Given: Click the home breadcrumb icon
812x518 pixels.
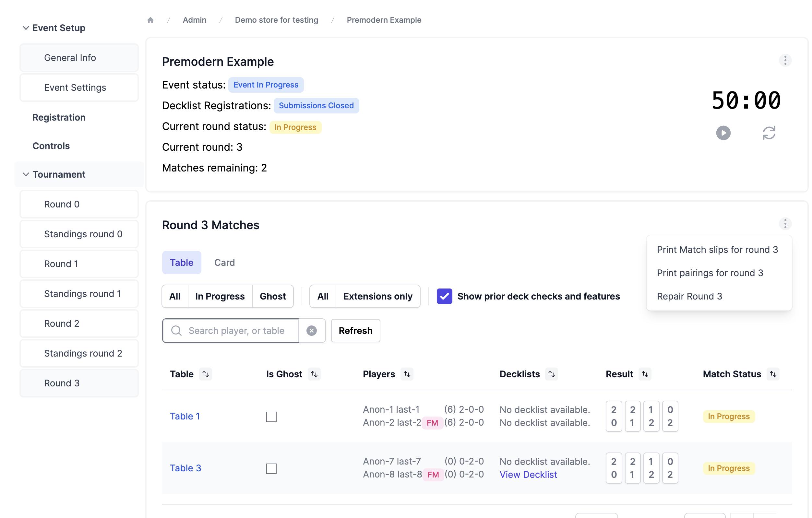Looking at the screenshot, I should click(150, 20).
